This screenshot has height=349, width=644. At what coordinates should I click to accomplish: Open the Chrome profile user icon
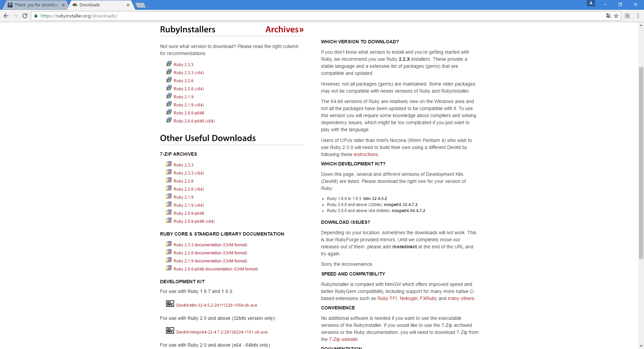(x=591, y=3)
